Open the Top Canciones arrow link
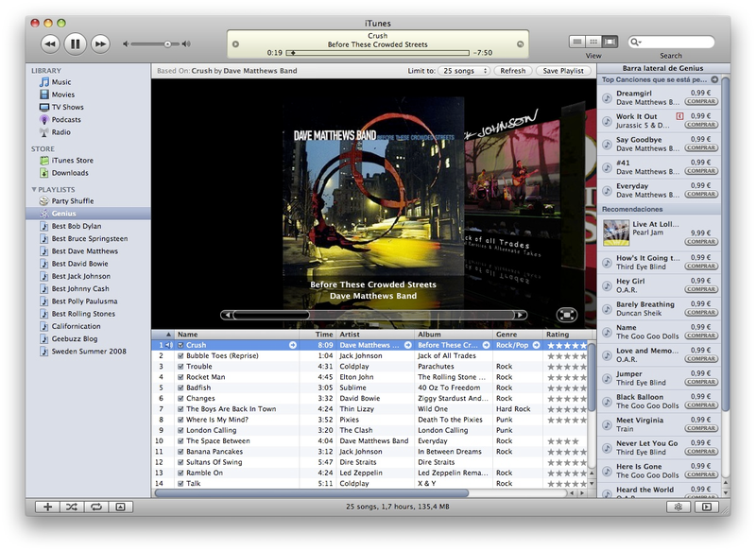The image size is (756, 551). pos(714,79)
